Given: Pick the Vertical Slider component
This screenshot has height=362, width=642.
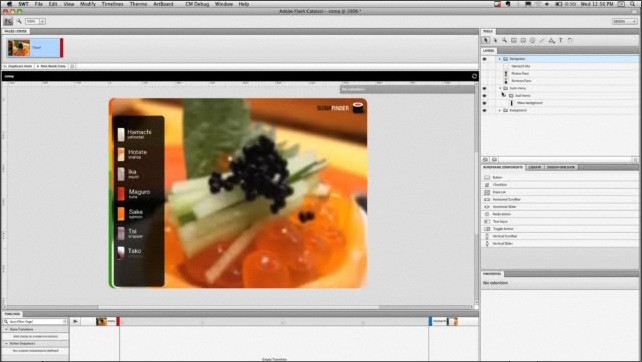Looking at the screenshot, I should coord(560,244).
